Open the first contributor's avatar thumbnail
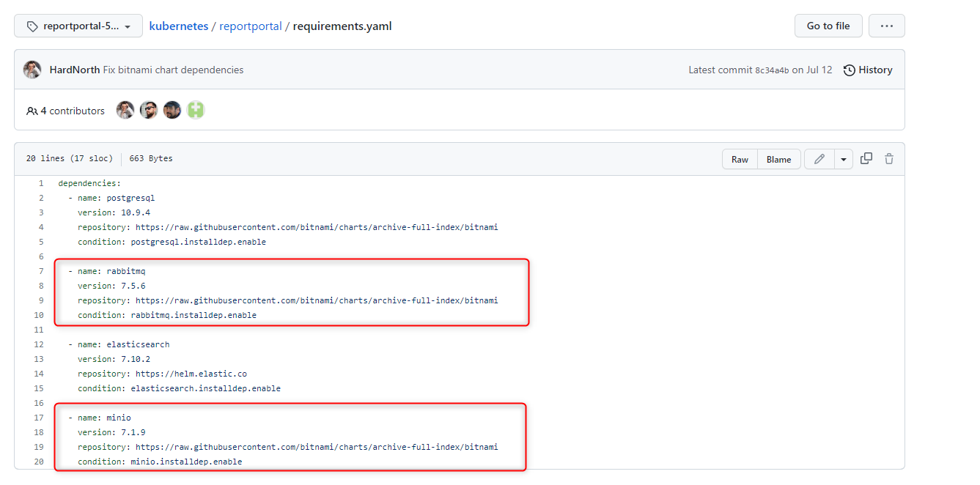Image resolution: width=980 pixels, height=485 pixels. (x=125, y=110)
